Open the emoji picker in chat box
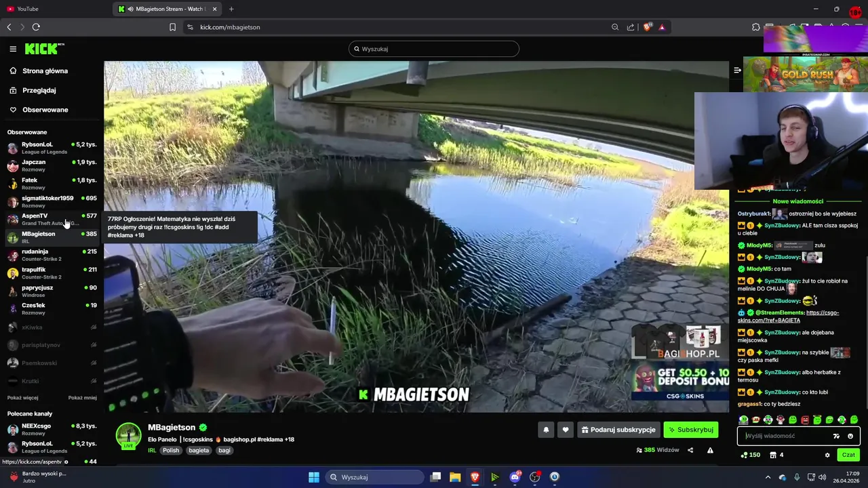 pos(850,436)
